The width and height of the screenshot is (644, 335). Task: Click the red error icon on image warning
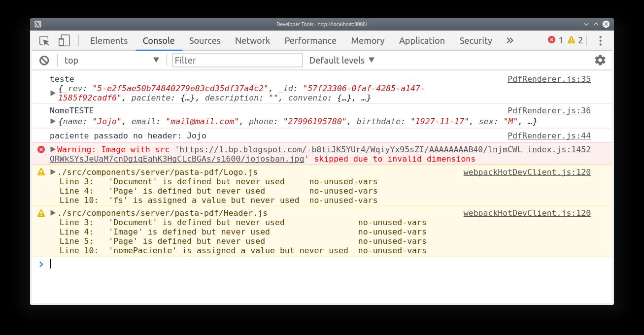coord(41,149)
